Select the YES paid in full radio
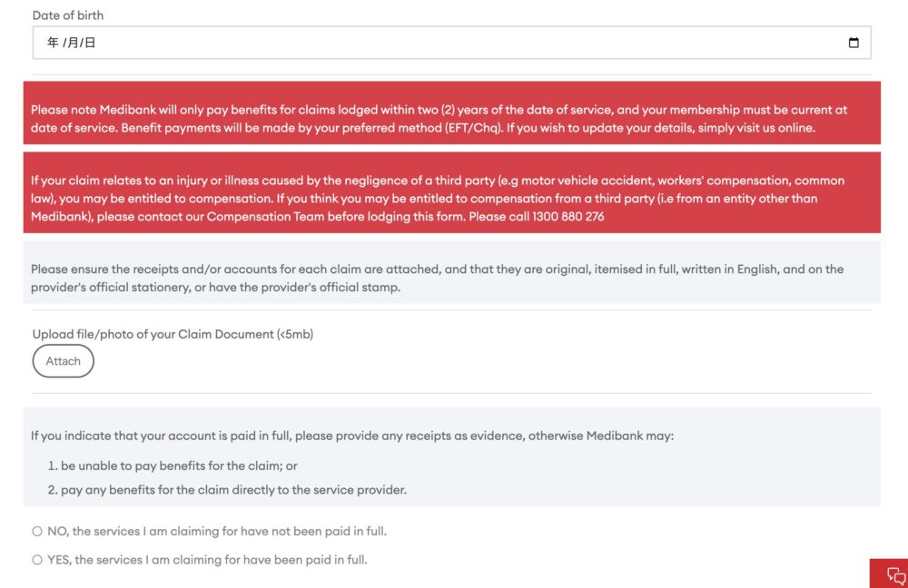This screenshot has width=908, height=588. [x=37, y=560]
